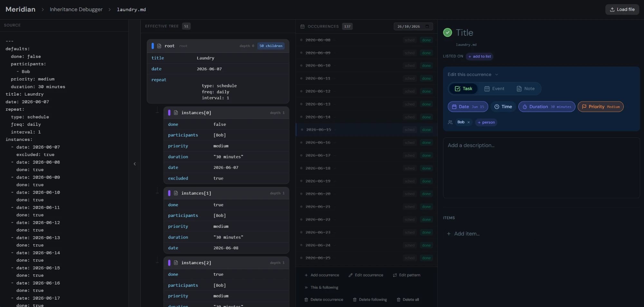Click Delete occurrence action

tap(324, 300)
